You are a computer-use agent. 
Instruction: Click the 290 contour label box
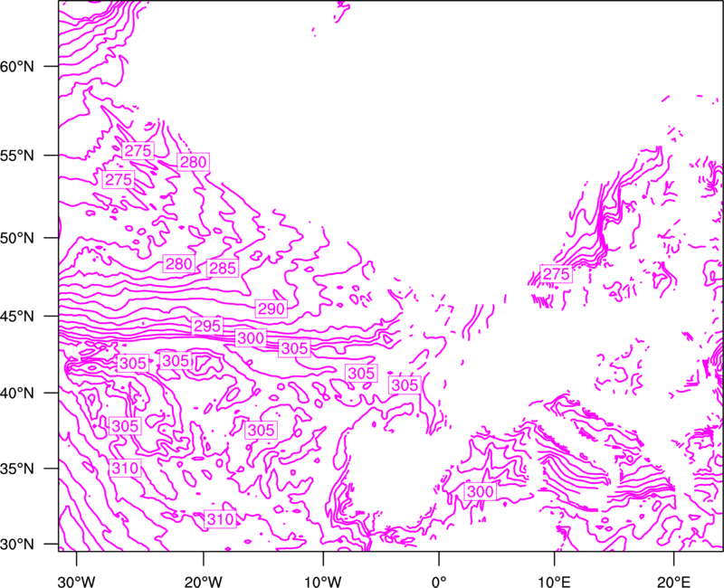coord(271,308)
